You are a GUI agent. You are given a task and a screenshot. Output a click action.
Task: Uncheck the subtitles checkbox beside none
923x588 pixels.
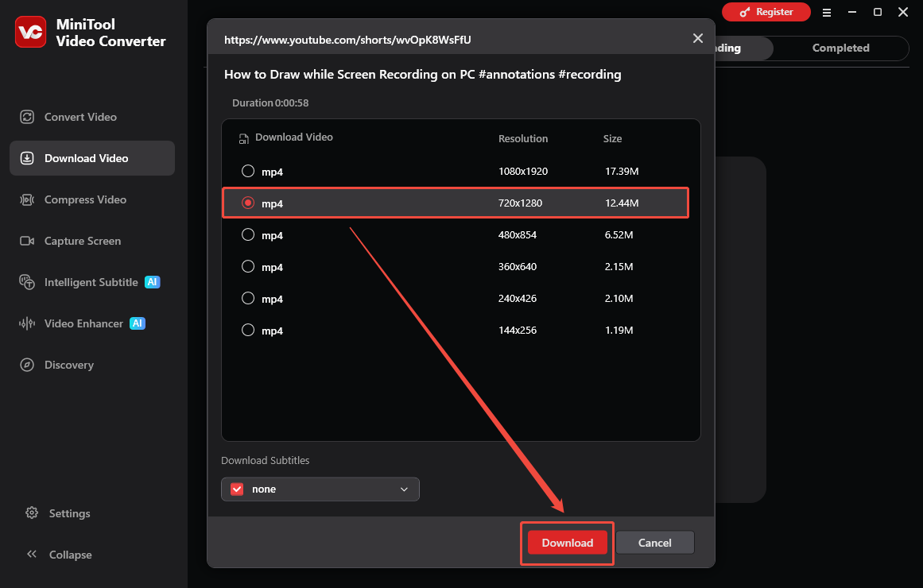(x=237, y=489)
